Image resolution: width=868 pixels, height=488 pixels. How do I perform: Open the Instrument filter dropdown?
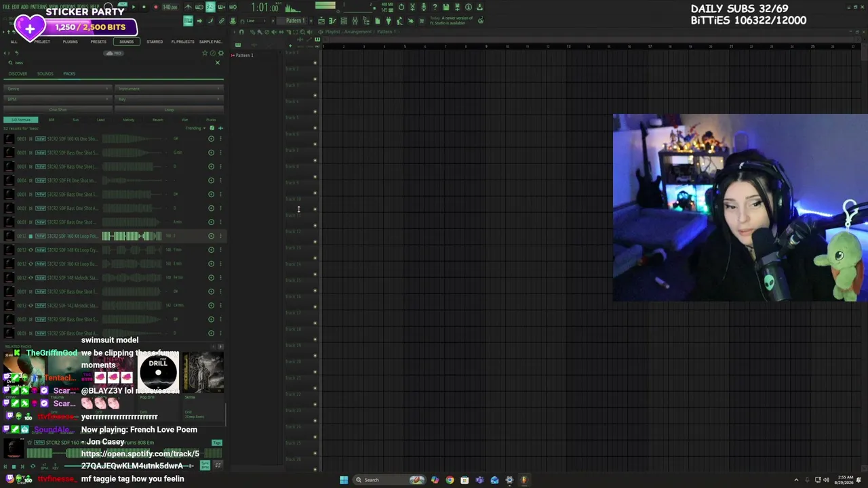click(x=169, y=89)
